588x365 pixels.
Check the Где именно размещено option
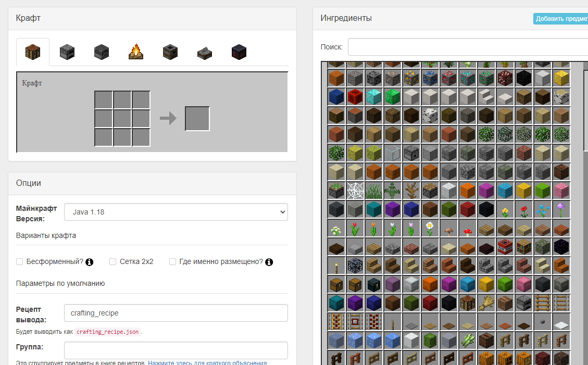(x=172, y=261)
